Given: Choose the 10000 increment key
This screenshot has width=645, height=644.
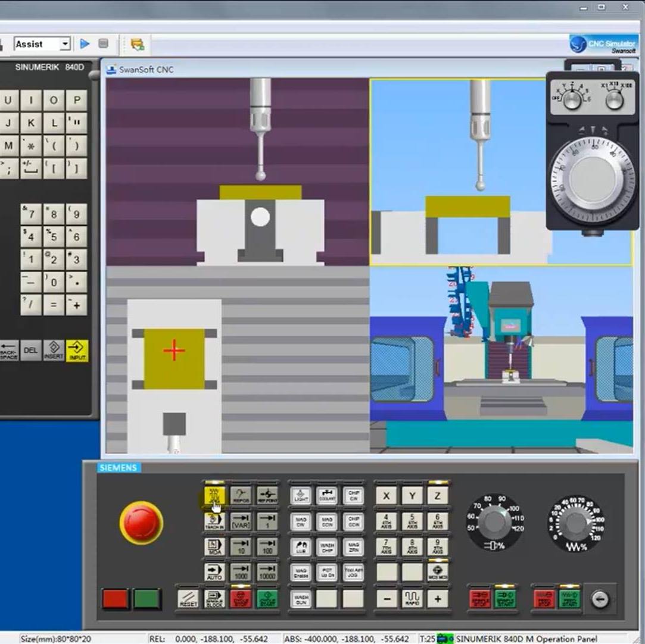Looking at the screenshot, I should 267,572.
